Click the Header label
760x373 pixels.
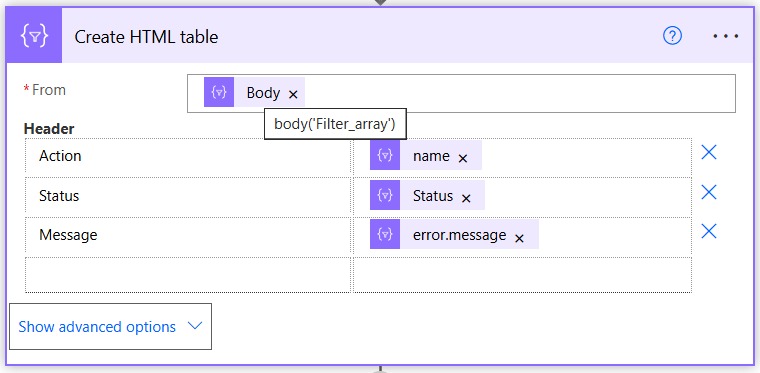(x=49, y=129)
